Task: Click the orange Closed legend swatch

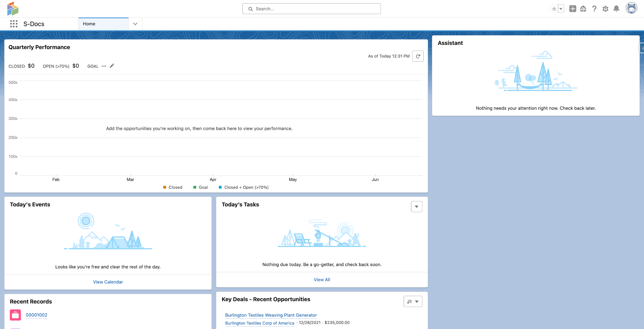Action: pyautogui.click(x=165, y=187)
